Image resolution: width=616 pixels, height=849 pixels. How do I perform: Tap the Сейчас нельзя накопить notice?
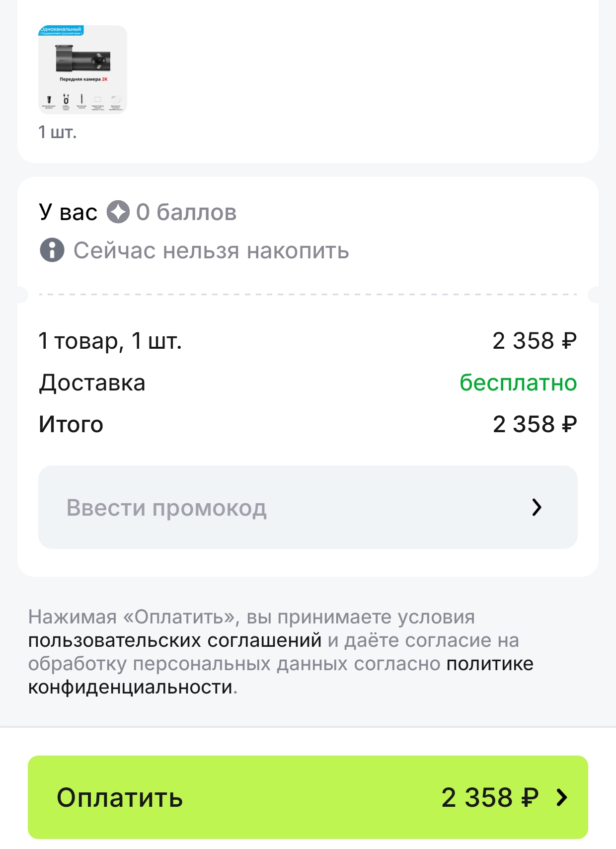pos(211,250)
